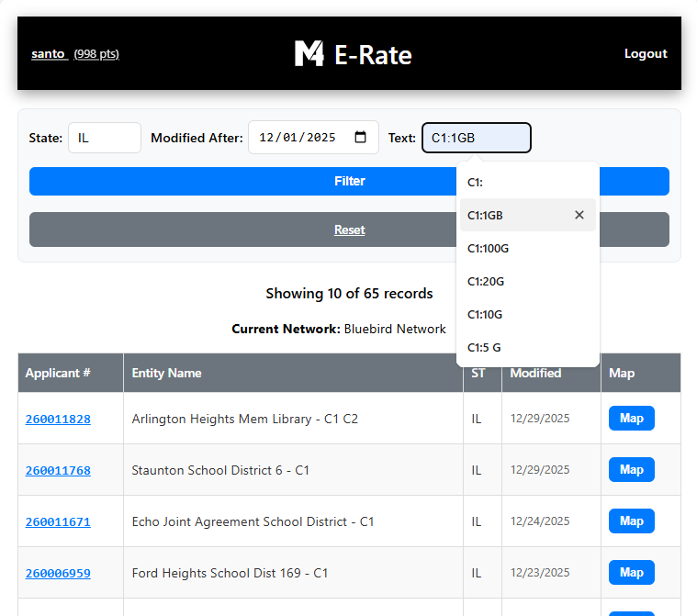Open the santo user profile link

(x=49, y=54)
